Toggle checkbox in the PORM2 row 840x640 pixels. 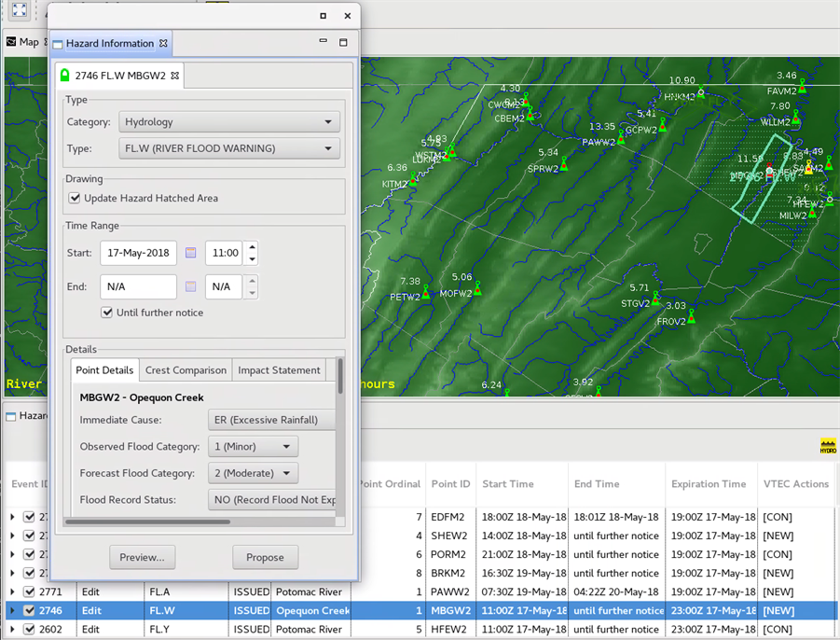(x=30, y=554)
